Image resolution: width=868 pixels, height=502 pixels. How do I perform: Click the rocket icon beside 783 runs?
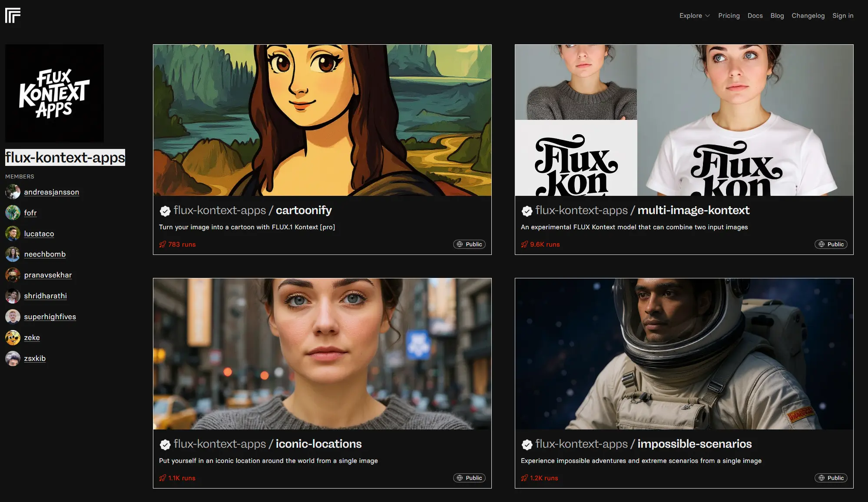click(162, 244)
